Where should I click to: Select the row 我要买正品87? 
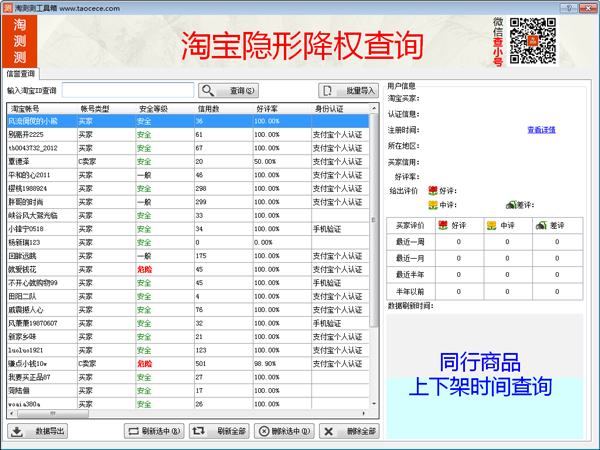click(x=188, y=377)
